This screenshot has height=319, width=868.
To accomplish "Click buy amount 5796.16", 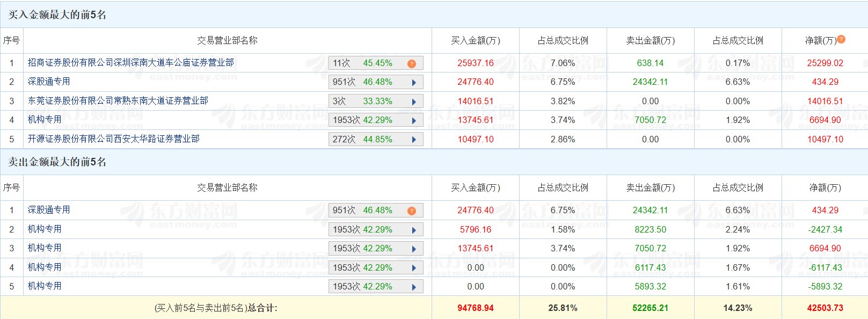I will 476,229.
